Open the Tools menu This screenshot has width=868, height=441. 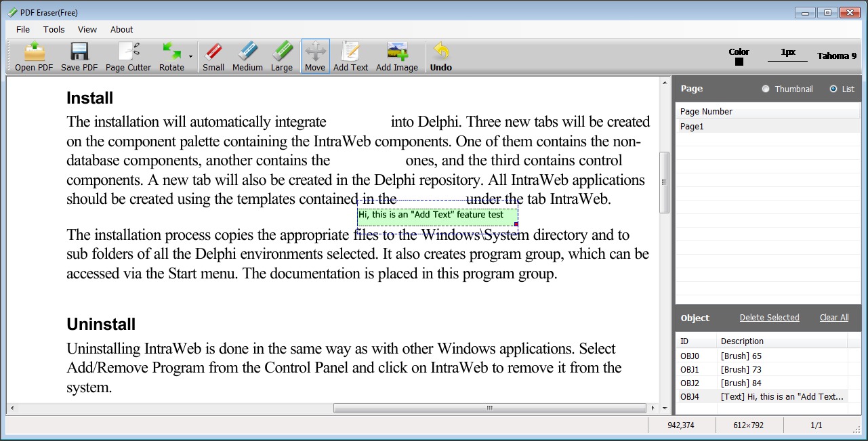[x=54, y=29]
